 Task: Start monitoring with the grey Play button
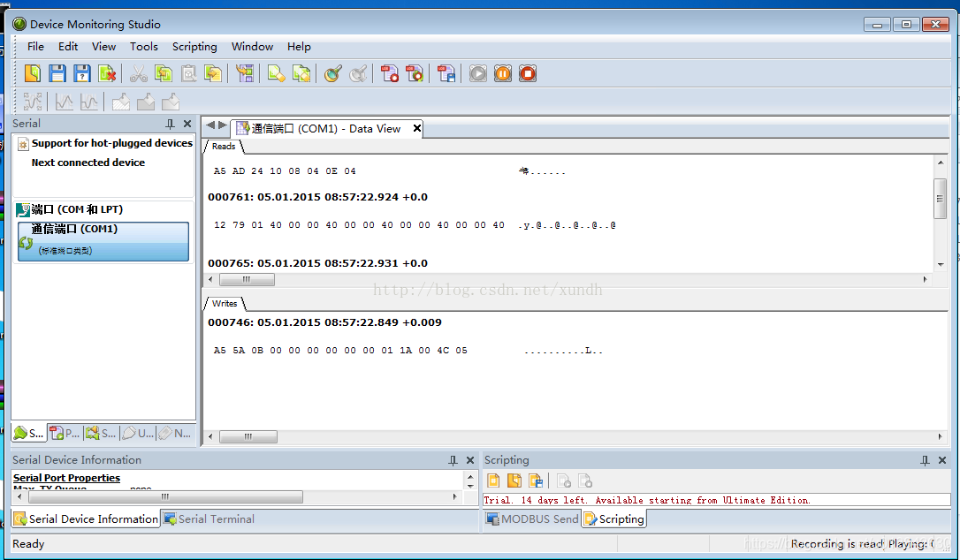[x=478, y=73]
